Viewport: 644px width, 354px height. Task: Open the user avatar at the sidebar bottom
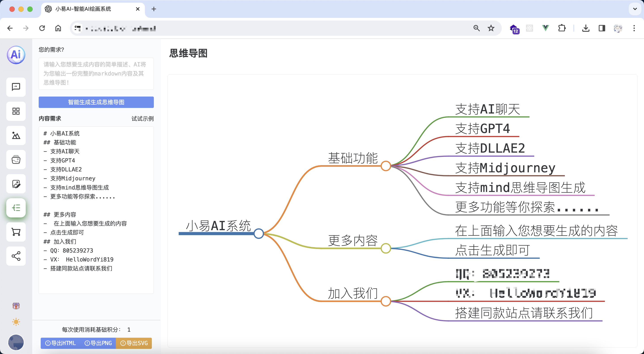tap(16, 342)
